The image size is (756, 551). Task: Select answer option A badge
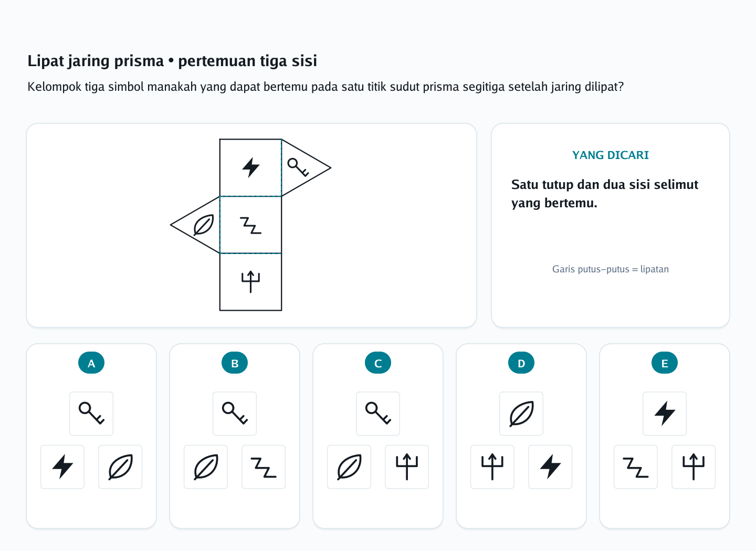[x=91, y=363]
